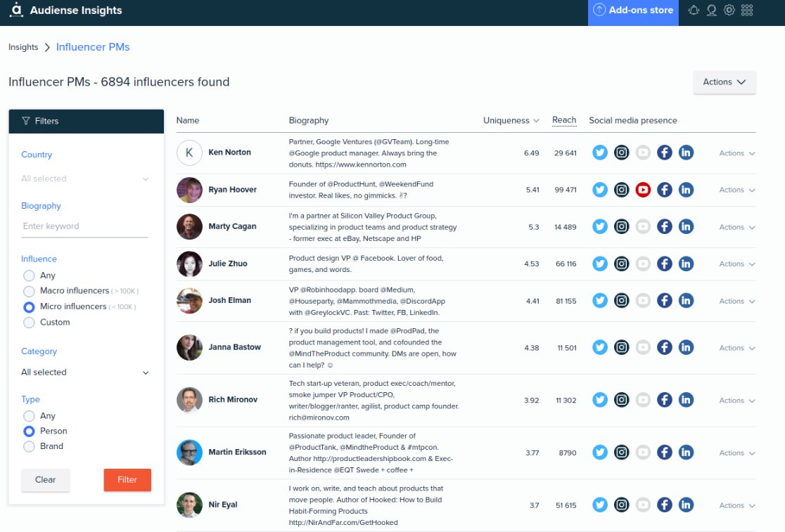Open Josh Elman's LinkedIn icon
Screen dimensions: 785x532
tap(686, 301)
